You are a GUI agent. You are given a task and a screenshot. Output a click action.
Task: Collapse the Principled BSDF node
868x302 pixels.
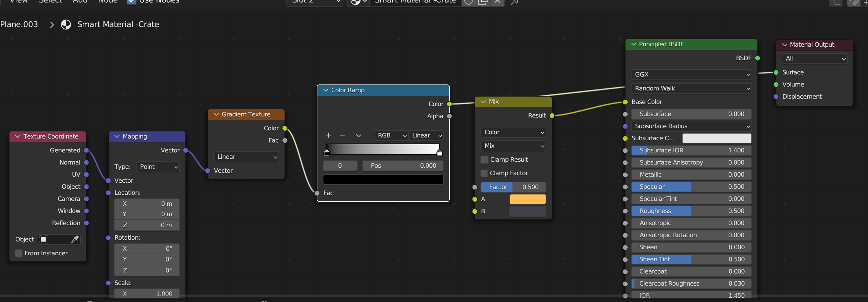(x=634, y=44)
